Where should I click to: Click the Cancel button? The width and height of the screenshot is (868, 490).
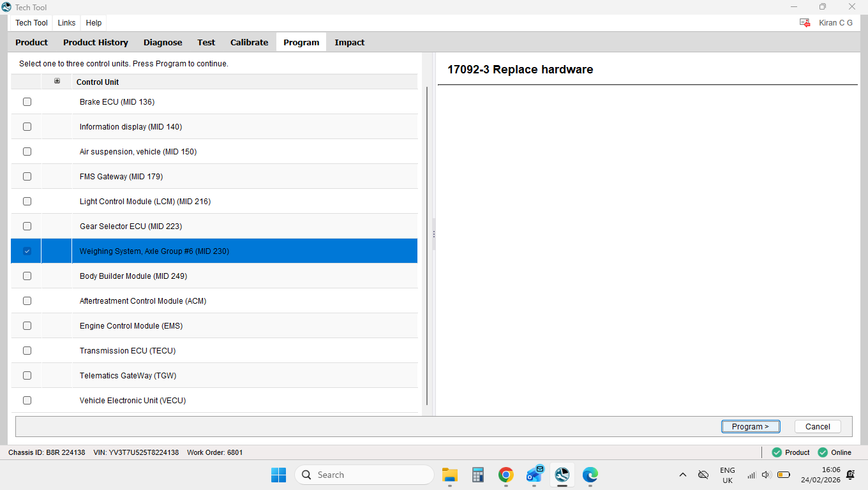pos(818,427)
